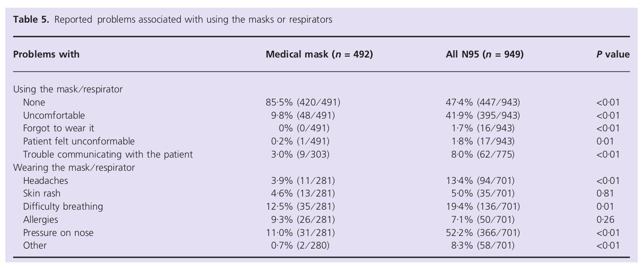Click the "Table 5." caption label
This screenshot has height=269, width=644.
click(31, 19)
